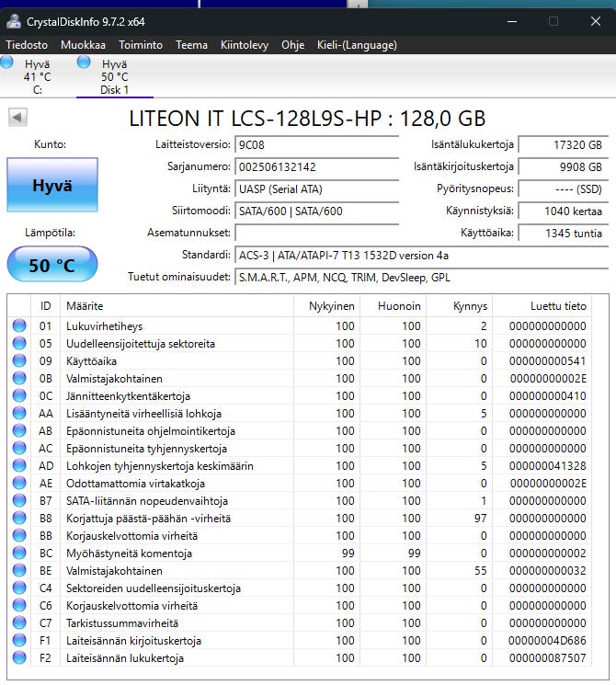Image resolution: width=616 pixels, height=685 pixels.
Task: Click the status orb of row BE Valmistajakohtainen
Action: [x=19, y=570]
